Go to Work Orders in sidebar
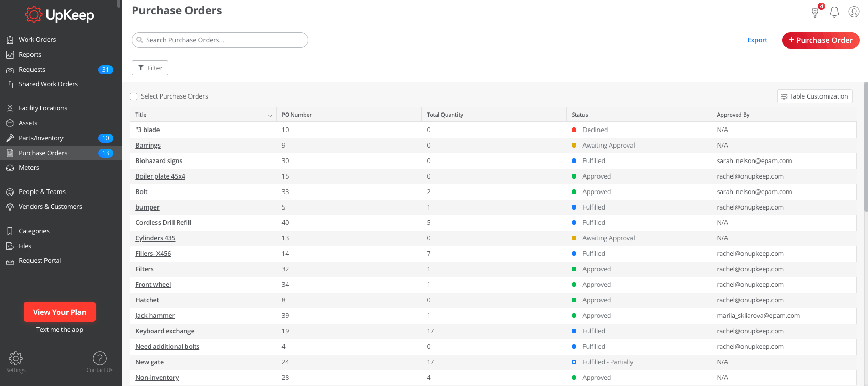 pos(37,40)
